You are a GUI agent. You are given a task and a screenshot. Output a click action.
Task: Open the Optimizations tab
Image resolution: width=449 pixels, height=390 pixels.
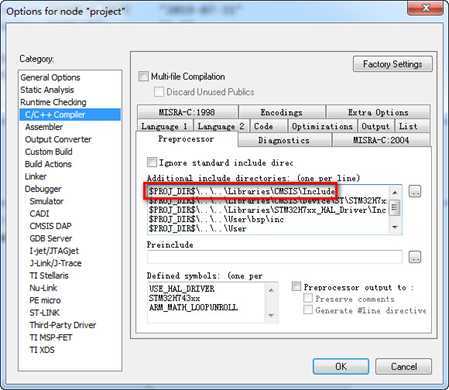click(x=322, y=126)
